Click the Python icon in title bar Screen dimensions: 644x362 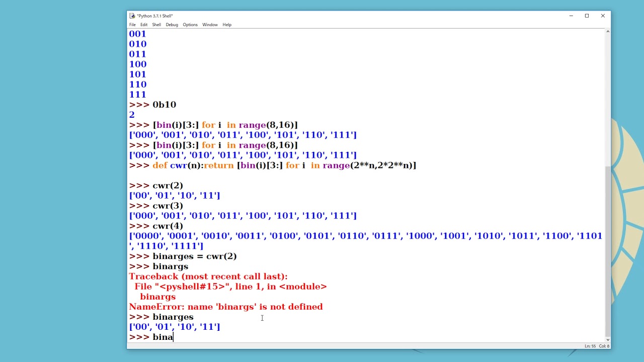pos(132,16)
